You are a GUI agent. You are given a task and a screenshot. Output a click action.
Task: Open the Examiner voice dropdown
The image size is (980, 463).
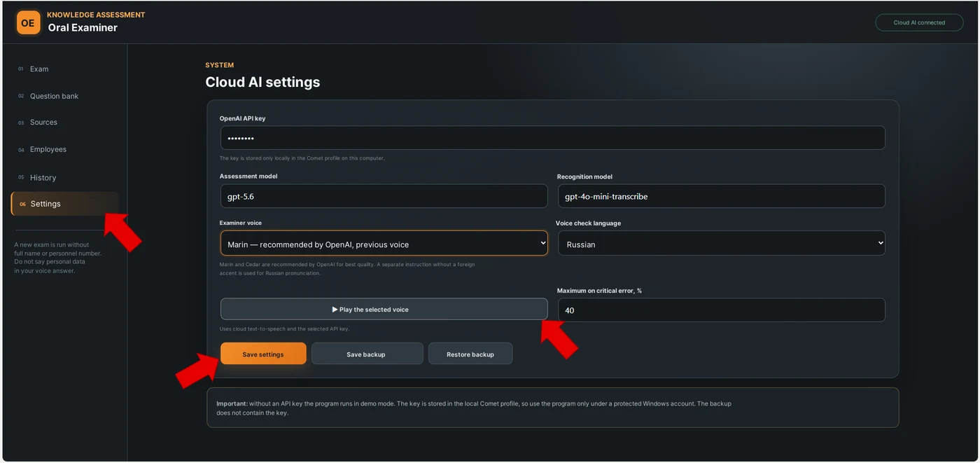click(x=384, y=244)
